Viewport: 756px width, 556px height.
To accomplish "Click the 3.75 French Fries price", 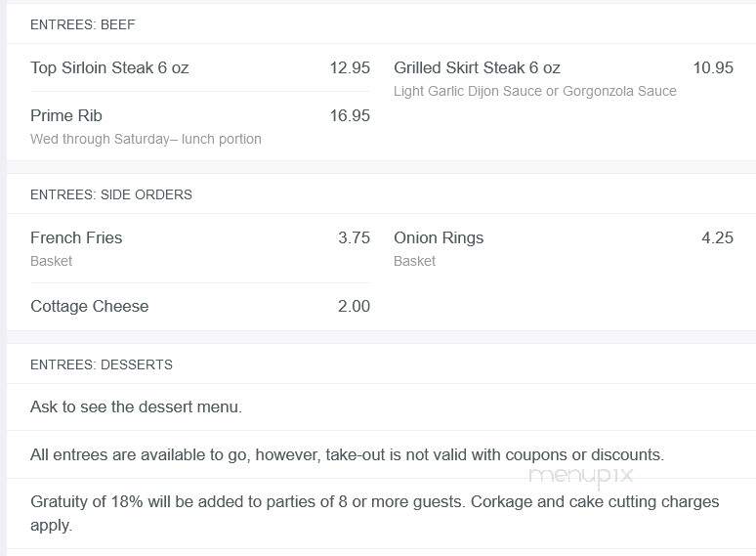I will point(354,237).
